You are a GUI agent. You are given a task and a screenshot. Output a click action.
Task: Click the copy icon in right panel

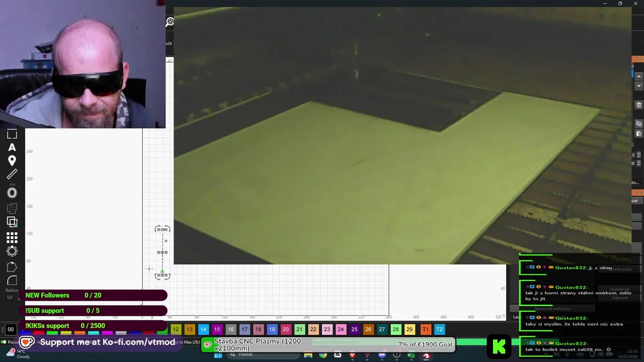coord(639,124)
